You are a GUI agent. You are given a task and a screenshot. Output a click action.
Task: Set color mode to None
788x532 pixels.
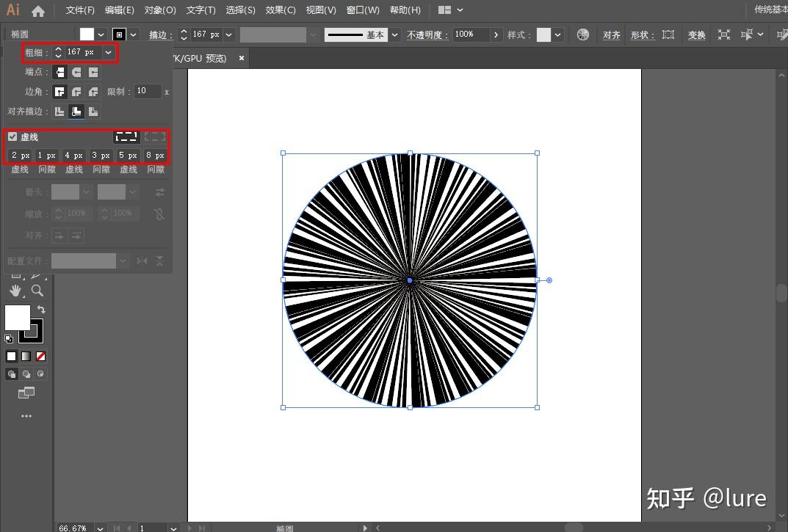click(41, 357)
